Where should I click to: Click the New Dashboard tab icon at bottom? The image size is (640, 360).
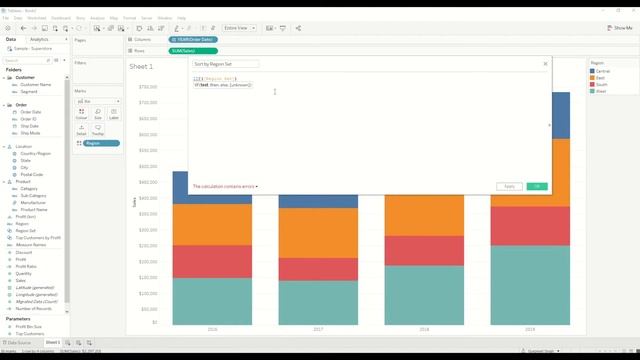click(78, 343)
